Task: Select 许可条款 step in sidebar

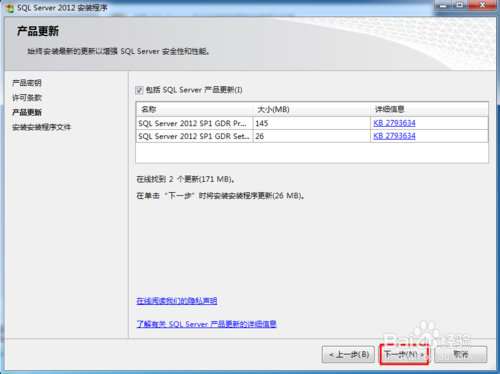Action: pyautogui.click(x=27, y=98)
